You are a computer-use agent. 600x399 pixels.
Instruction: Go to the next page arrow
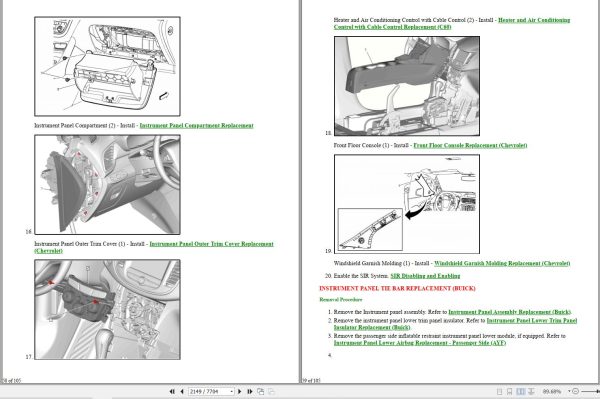(x=240, y=391)
